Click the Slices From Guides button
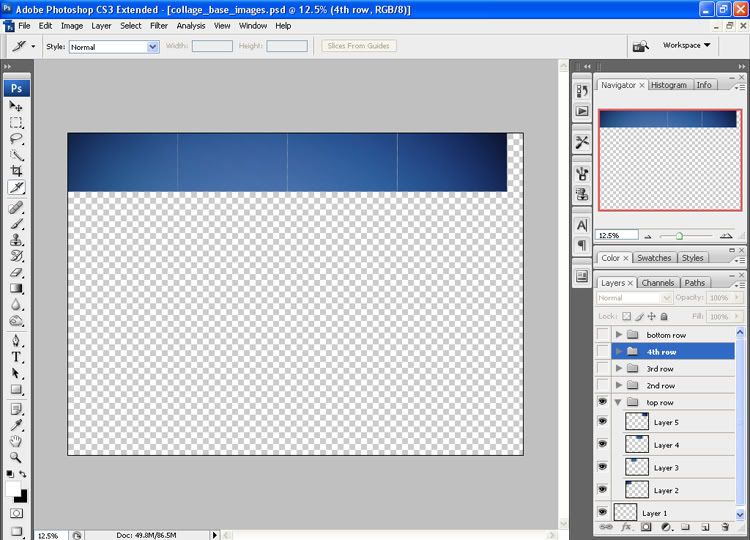750x540 pixels. pyautogui.click(x=359, y=46)
